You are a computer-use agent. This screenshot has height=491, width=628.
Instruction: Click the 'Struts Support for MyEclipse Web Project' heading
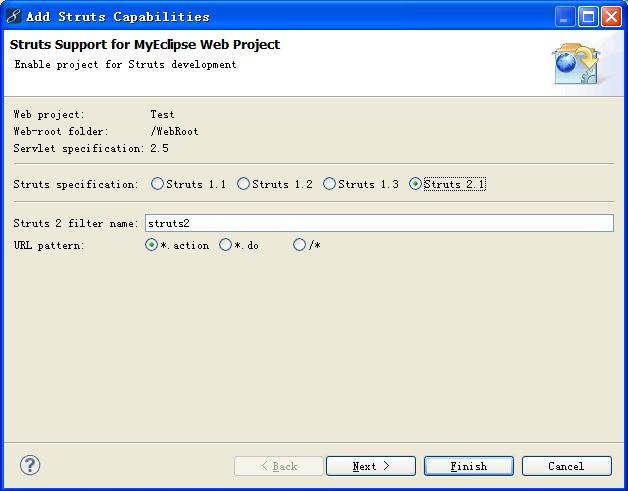[145, 44]
